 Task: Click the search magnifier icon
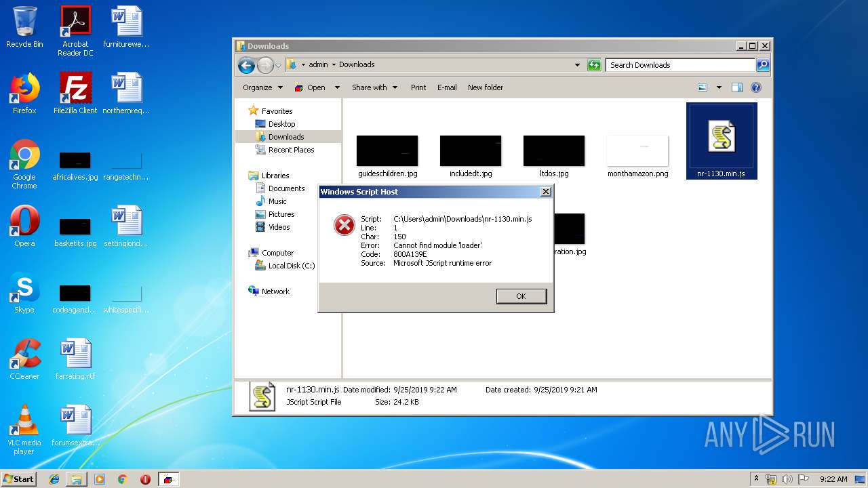(x=763, y=65)
